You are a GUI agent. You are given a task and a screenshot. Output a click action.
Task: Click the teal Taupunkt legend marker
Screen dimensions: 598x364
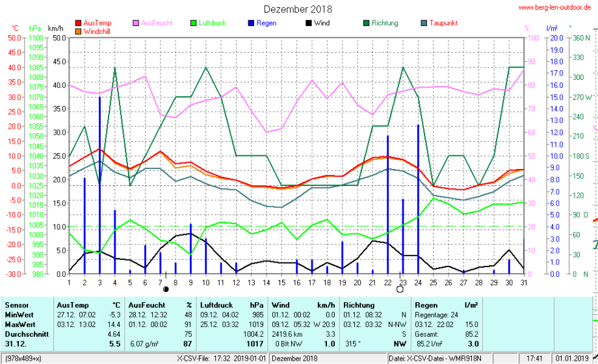[x=425, y=23]
